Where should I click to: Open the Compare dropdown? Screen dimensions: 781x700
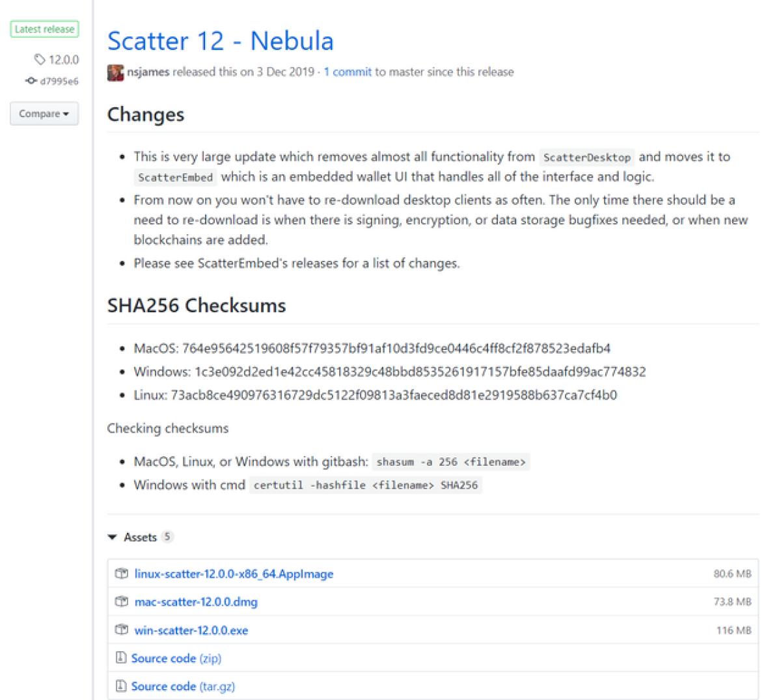(x=44, y=114)
